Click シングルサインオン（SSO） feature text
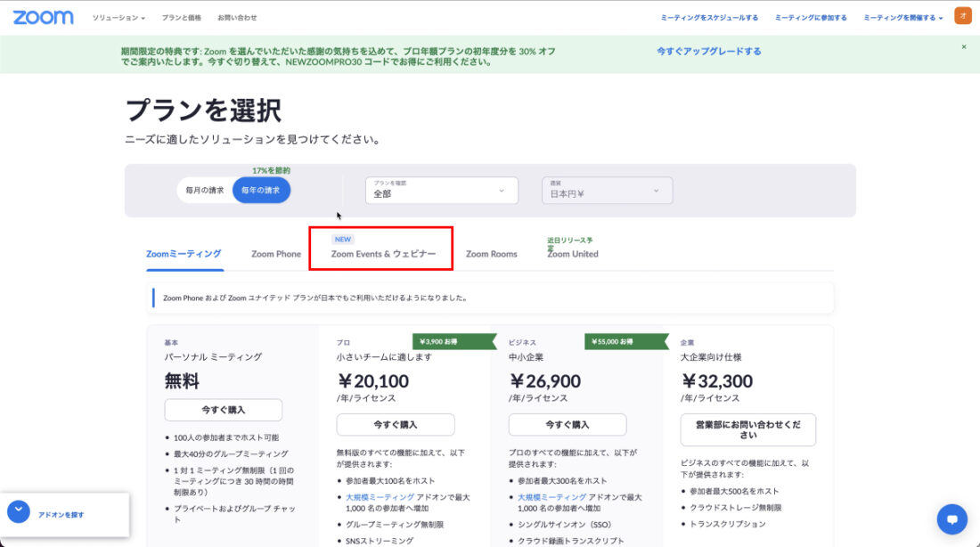This screenshot has height=547, width=980. (x=567, y=525)
